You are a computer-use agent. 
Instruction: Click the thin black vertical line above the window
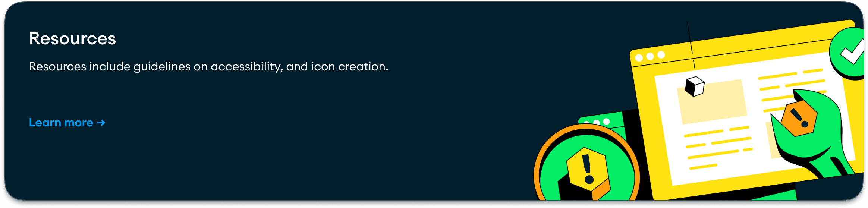[x=691, y=45]
